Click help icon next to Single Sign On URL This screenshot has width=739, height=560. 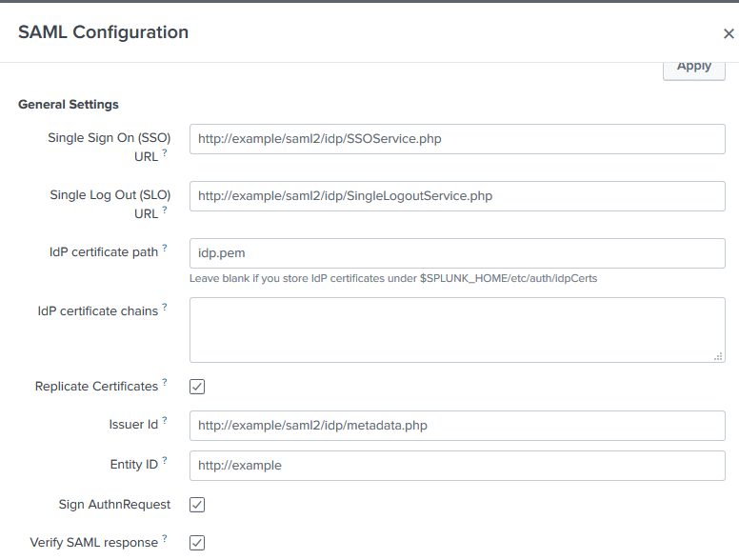(165, 152)
